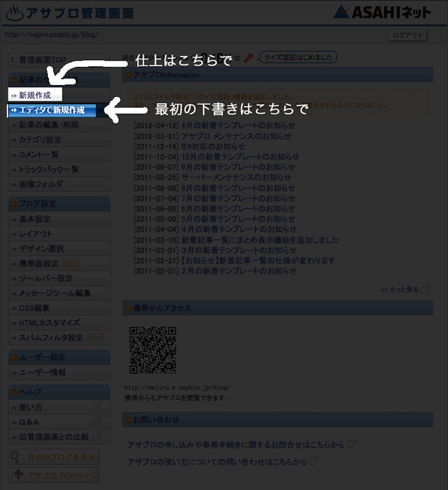448x490 pixels.
Task: Click the ASAHIネット logo
Action: pyautogui.click(x=382, y=12)
